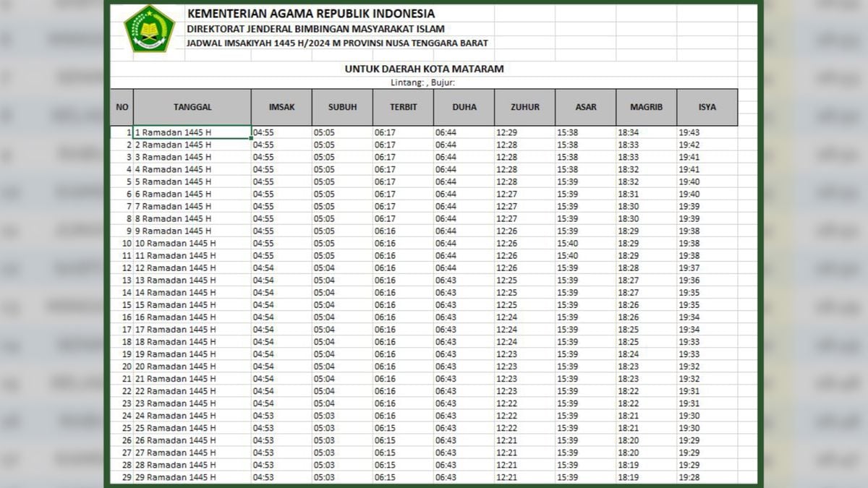Click Isya time 19:43 for 1 Ramadan
868x488 pixels.
[689, 132]
